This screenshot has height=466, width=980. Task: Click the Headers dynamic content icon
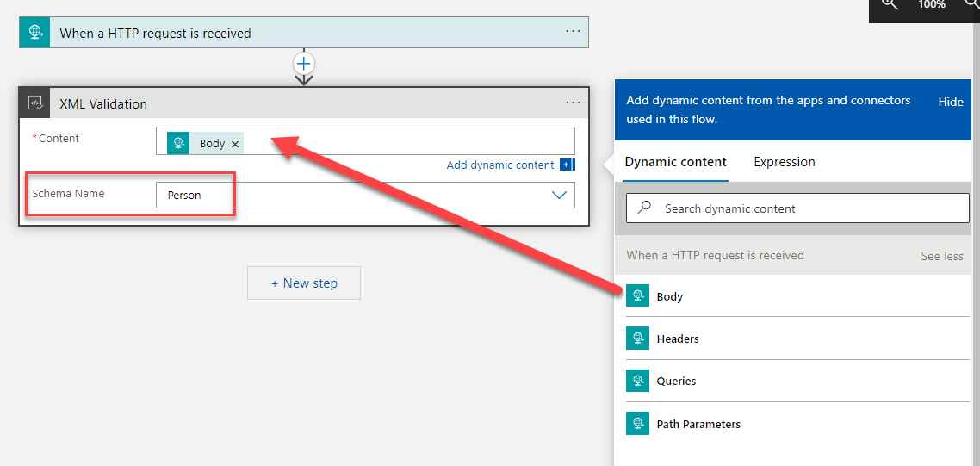coord(637,339)
